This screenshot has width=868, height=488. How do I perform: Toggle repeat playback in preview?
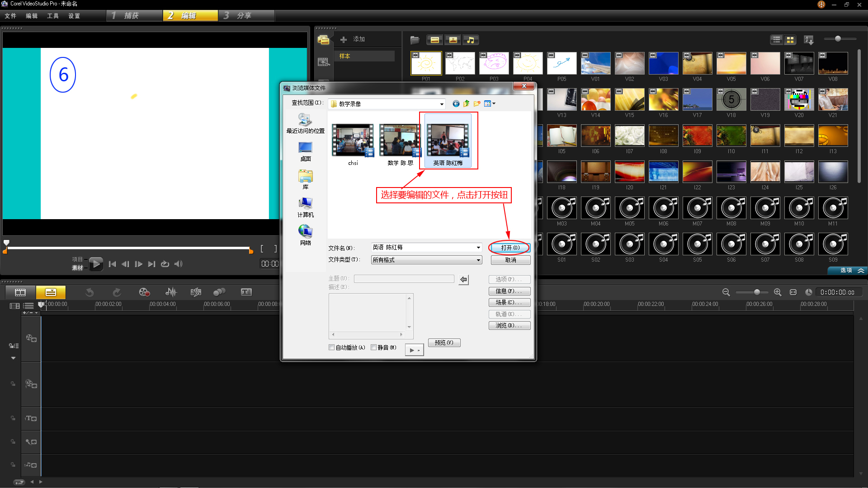pyautogui.click(x=165, y=264)
